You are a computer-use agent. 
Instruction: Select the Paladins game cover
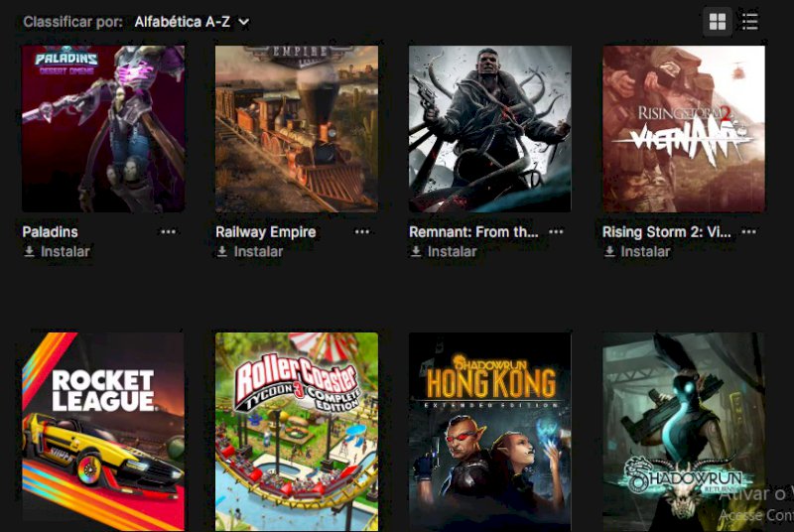point(103,129)
